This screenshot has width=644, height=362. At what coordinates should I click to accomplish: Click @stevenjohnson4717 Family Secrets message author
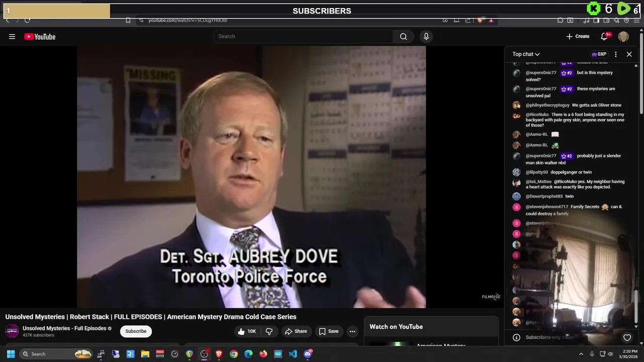tap(547, 207)
